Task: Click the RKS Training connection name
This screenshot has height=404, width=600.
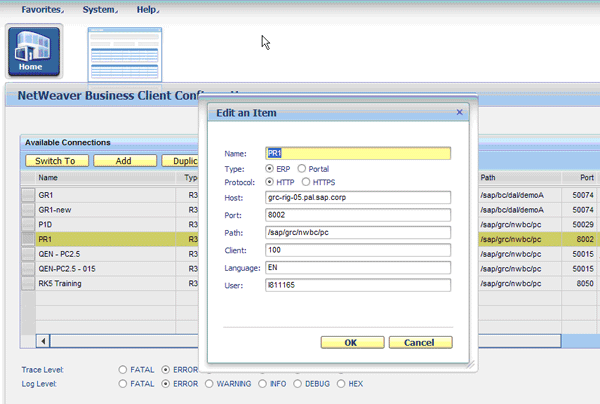Action: [60, 283]
